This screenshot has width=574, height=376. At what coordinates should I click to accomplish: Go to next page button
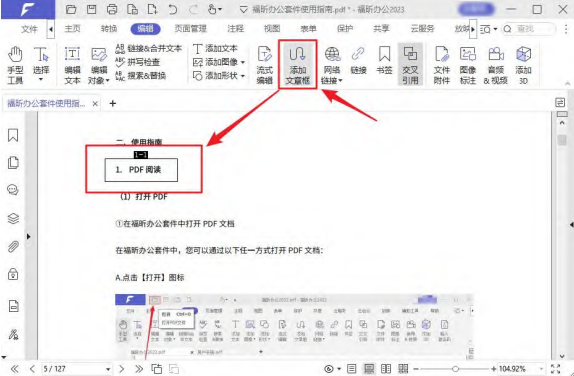tap(122, 369)
